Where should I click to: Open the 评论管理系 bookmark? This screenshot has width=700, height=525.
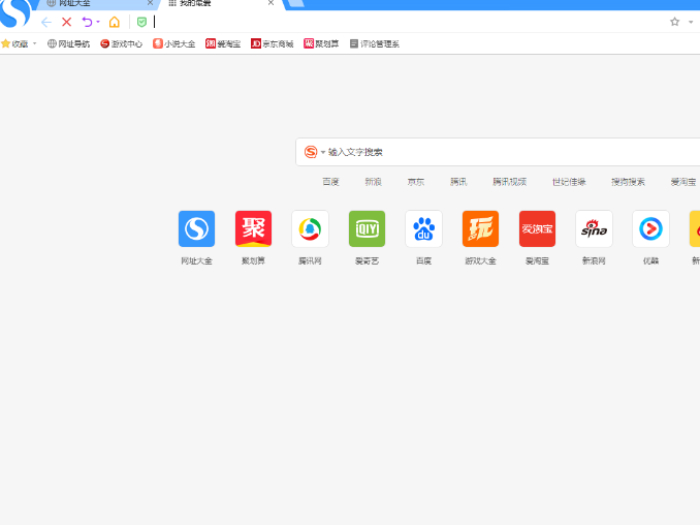[x=374, y=44]
